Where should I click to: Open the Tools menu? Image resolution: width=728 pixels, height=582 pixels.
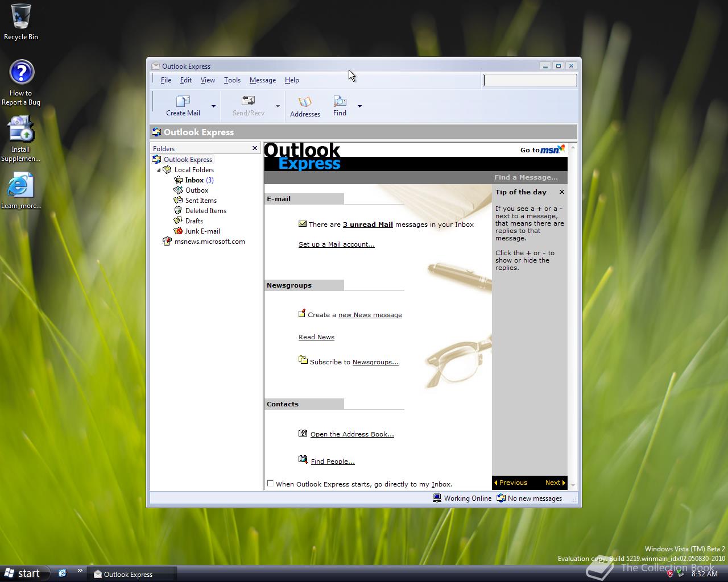click(x=232, y=80)
